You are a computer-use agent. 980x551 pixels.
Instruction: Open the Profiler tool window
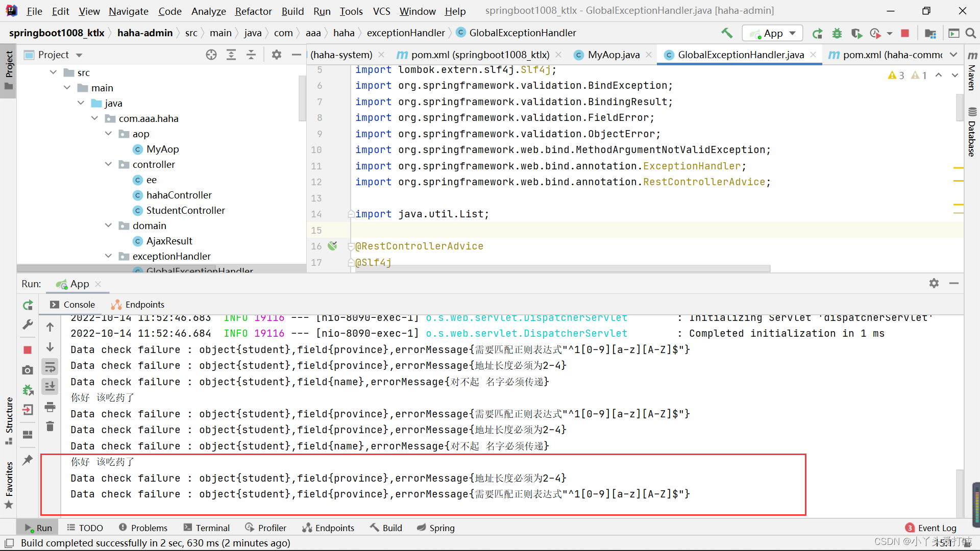point(265,528)
